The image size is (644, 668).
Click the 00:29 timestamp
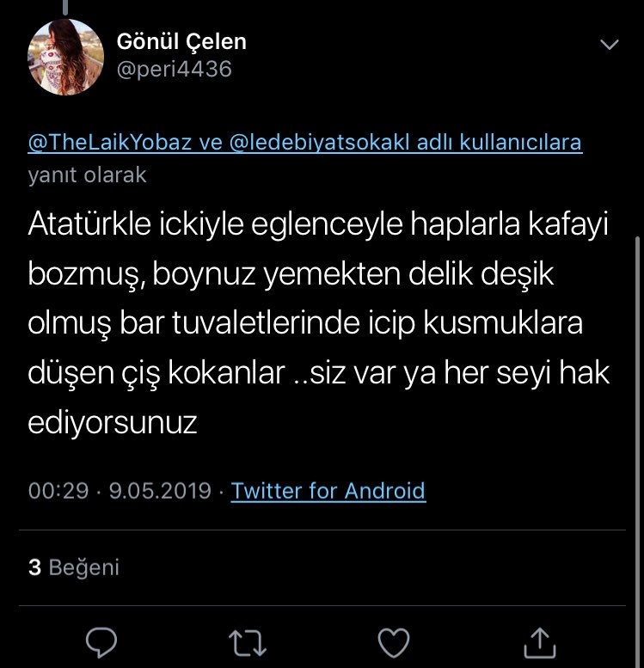pyautogui.click(x=58, y=491)
